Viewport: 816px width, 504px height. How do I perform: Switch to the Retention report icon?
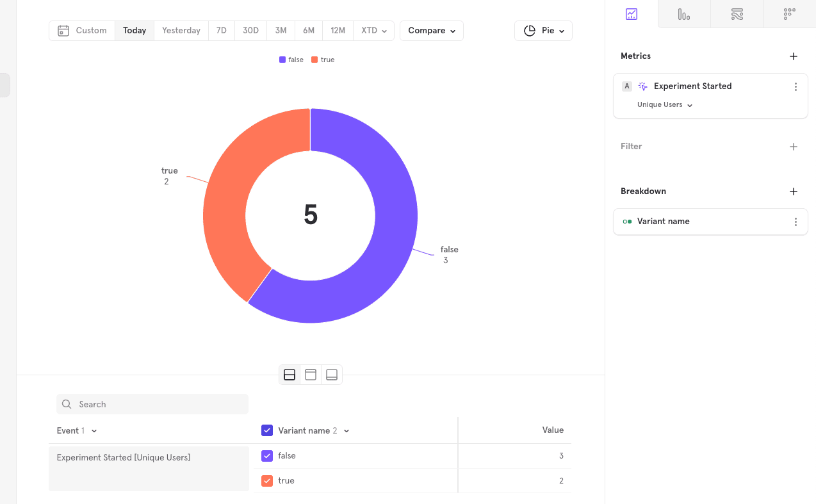point(789,14)
